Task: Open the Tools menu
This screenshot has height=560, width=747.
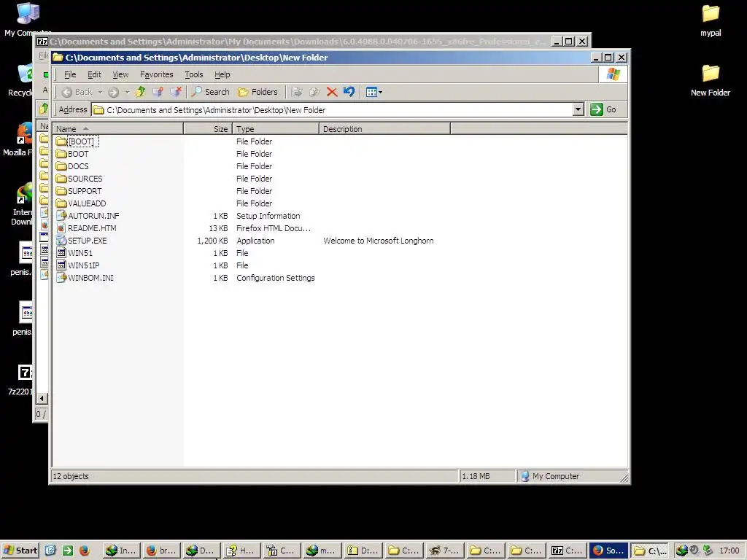Action: pyautogui.click(x=194, y=74)
